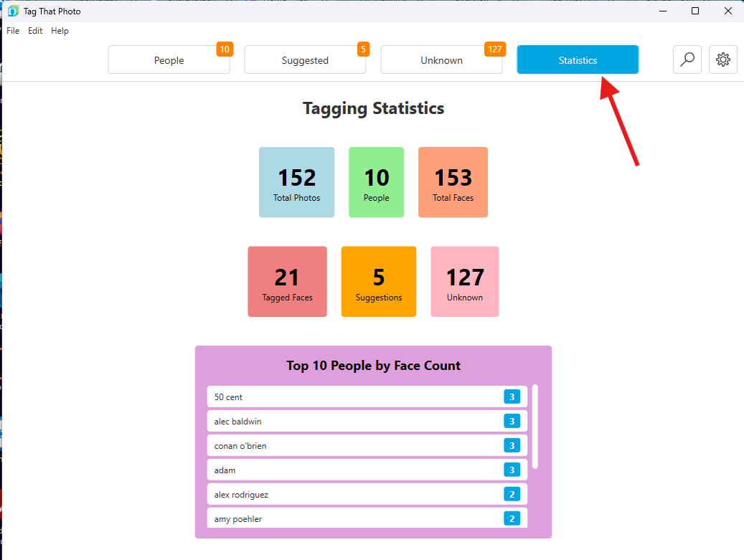
Task: Open settings using the gear icon
Action: coord(722,60)
